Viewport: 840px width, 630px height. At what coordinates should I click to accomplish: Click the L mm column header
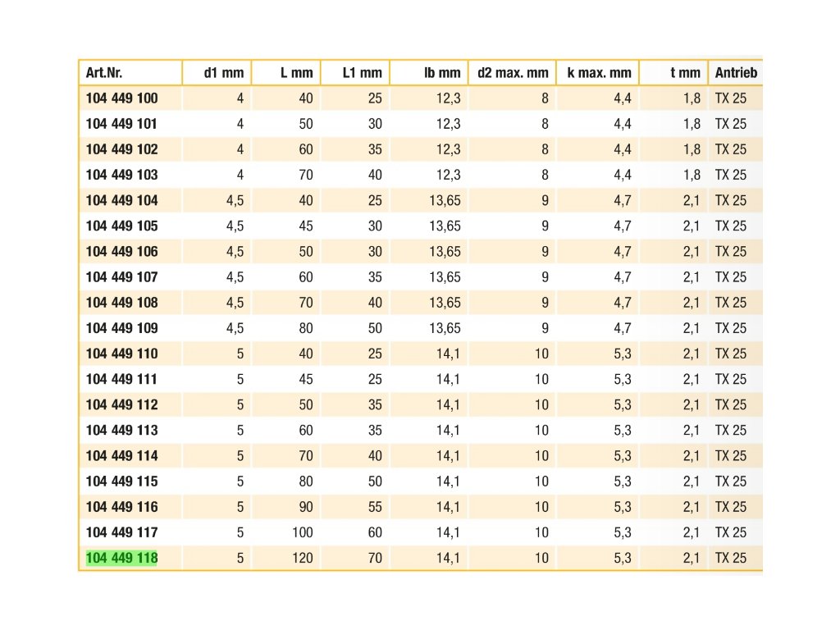tap(296, 72)
